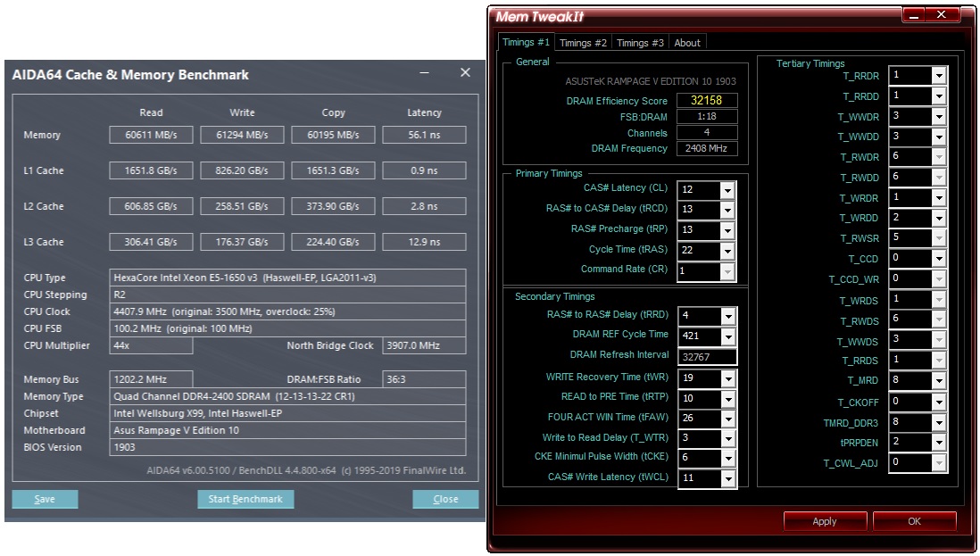The width and height of the screenshot is (980, 556).
Task: Open the DRAM REF Cycle Time dropdown
Action: pos(728,336)
